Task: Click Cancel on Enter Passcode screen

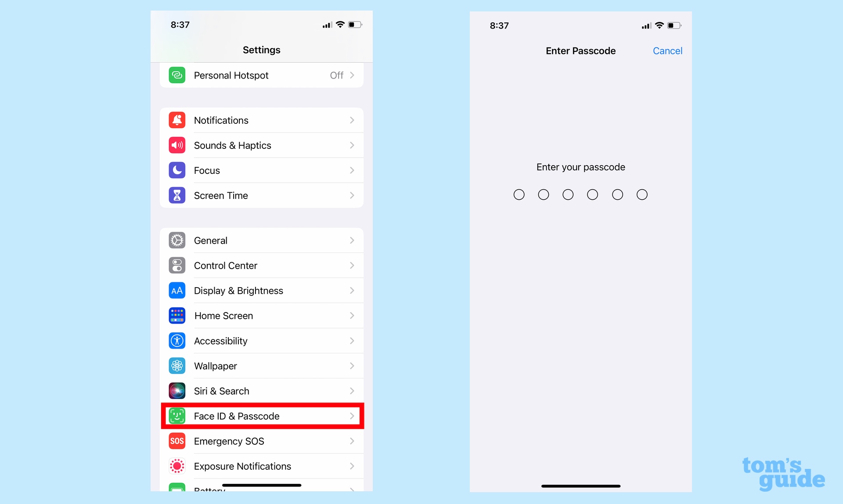Action: point(668,50)
